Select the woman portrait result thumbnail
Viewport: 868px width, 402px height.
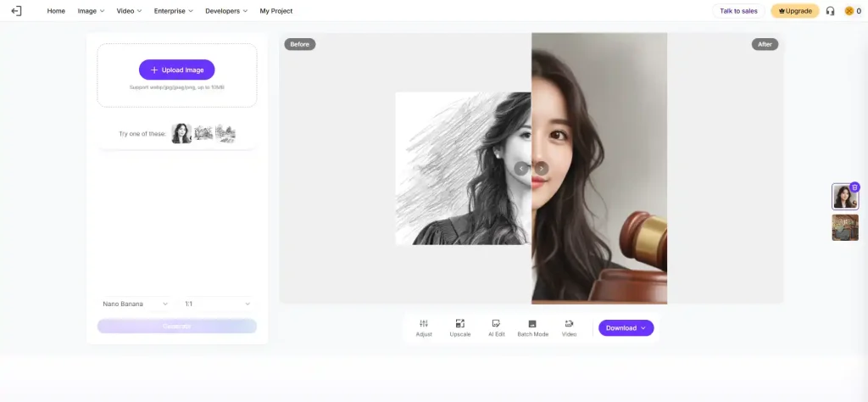845,197
